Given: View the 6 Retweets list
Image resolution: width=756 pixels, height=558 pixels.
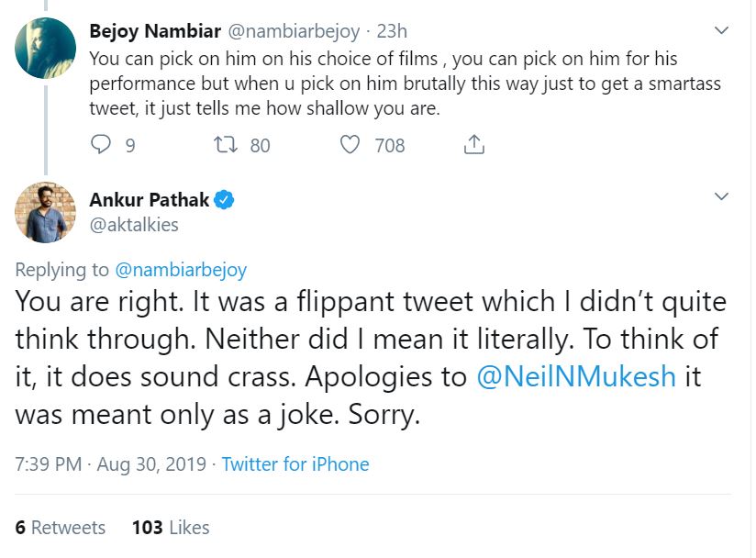Looking at the screenshot, I should 61,528.
